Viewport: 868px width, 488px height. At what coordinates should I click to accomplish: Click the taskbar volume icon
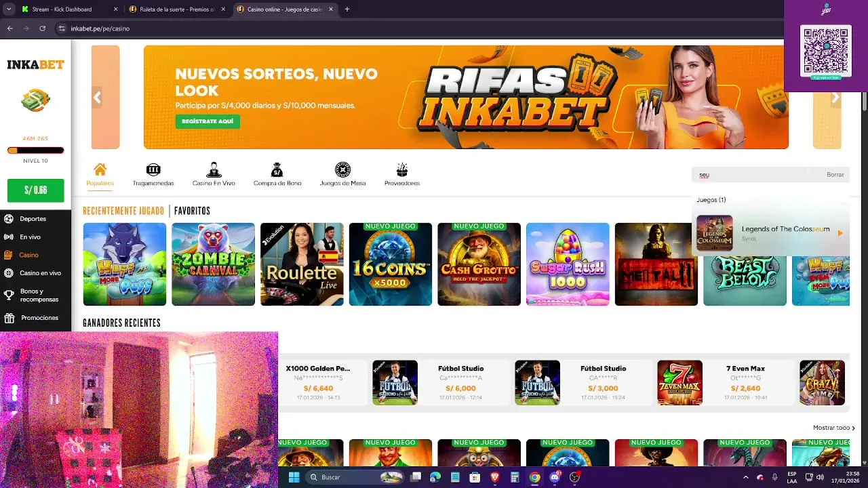[820, 477]
